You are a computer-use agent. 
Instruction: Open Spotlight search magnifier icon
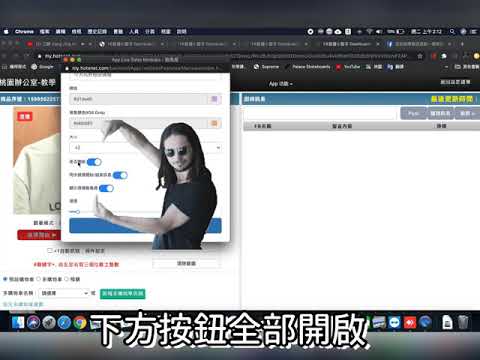(452, 32)
